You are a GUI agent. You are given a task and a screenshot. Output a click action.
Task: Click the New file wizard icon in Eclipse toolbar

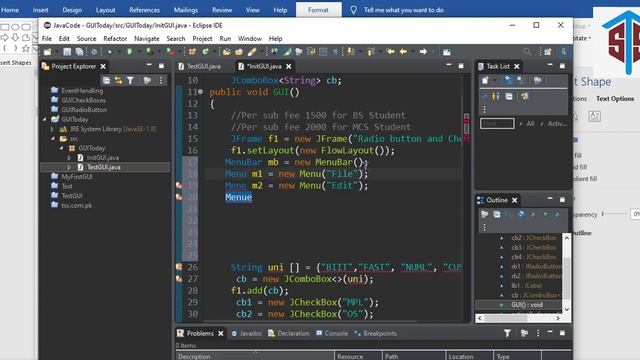(x=48, y=52)
